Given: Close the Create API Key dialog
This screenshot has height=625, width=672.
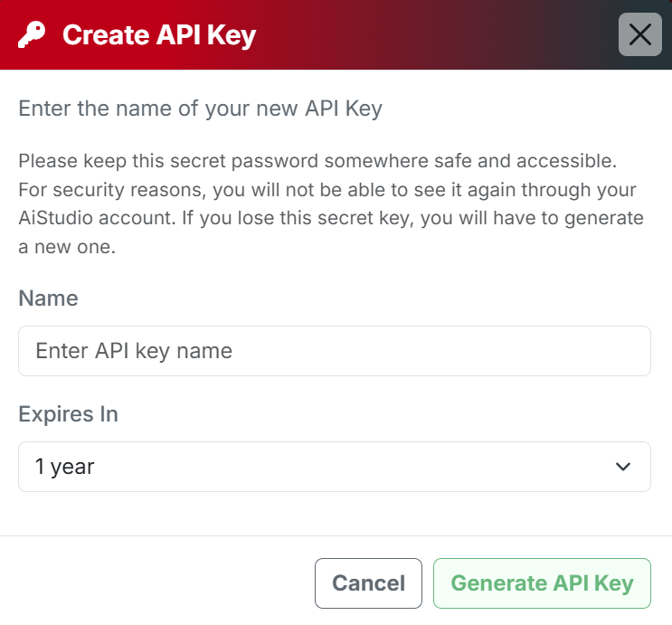Looking at the screenshot, I should click(x=639, y=35).
